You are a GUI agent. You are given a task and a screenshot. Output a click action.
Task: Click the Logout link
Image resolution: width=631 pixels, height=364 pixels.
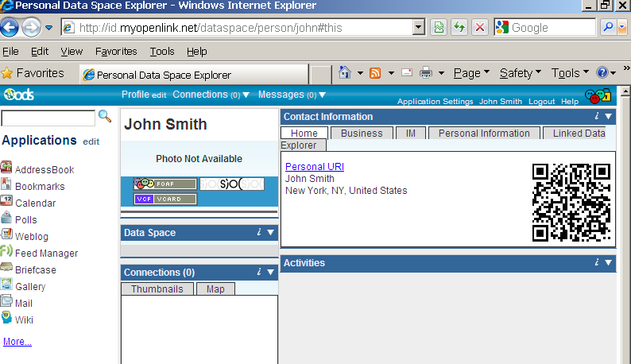pyautogui.click(x=541, y=102)
